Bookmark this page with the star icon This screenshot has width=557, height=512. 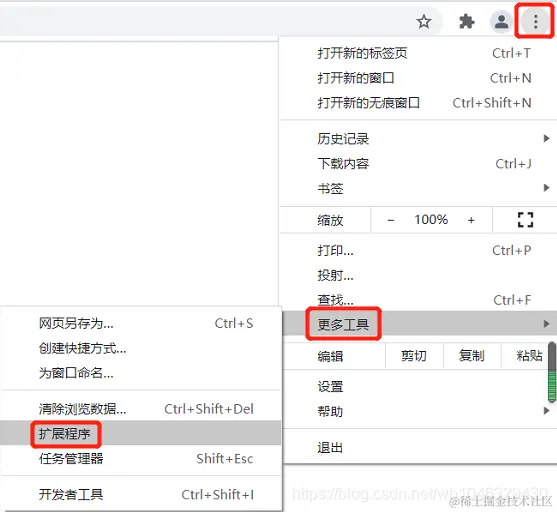click(424, 22)
